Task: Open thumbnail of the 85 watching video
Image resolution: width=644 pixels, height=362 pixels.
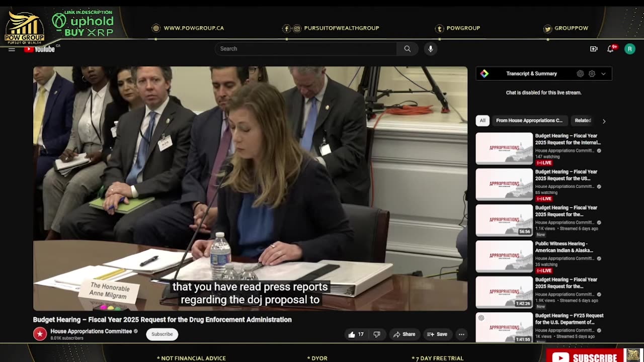Action: 504,185
